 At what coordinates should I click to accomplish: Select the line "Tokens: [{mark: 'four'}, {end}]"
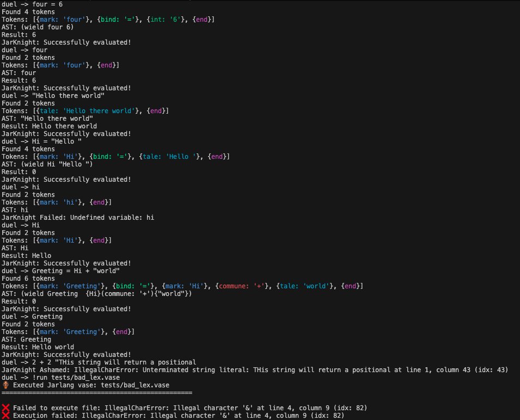tap(60, 65)
